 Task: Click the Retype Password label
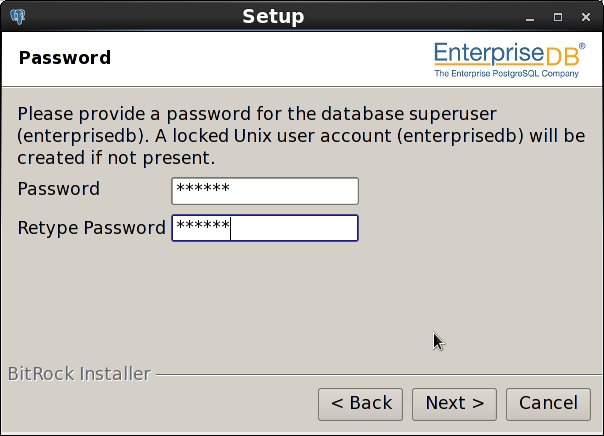click(91, 228)
